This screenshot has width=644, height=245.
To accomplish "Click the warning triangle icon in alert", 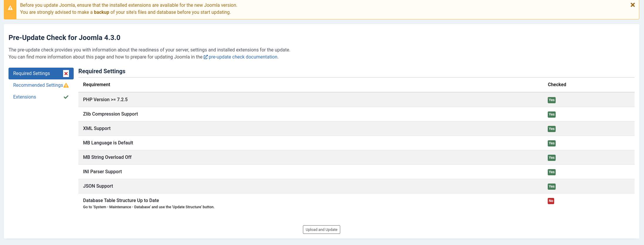I will [10, 8].
